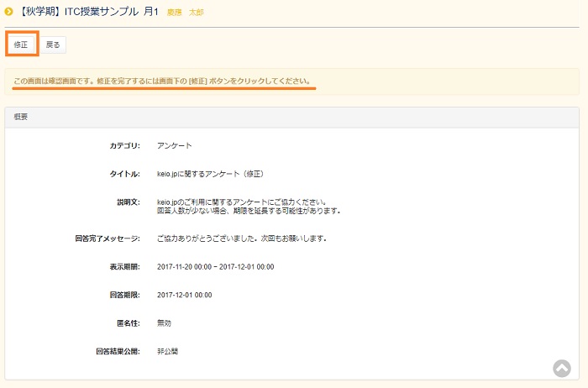The height and width of the screenshot is (388, 588).
Task: Click the 概要 panel header
Action: coord(21,117)
